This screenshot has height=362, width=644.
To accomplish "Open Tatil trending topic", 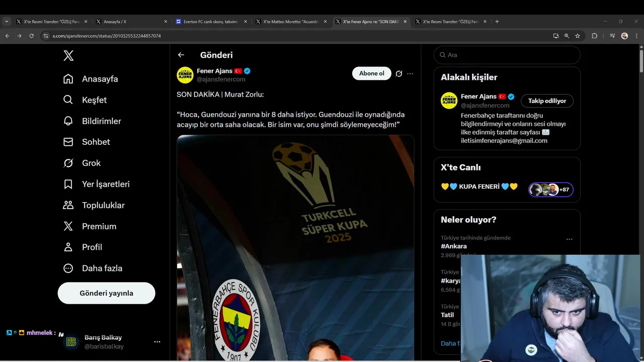I will coord(447,315).
